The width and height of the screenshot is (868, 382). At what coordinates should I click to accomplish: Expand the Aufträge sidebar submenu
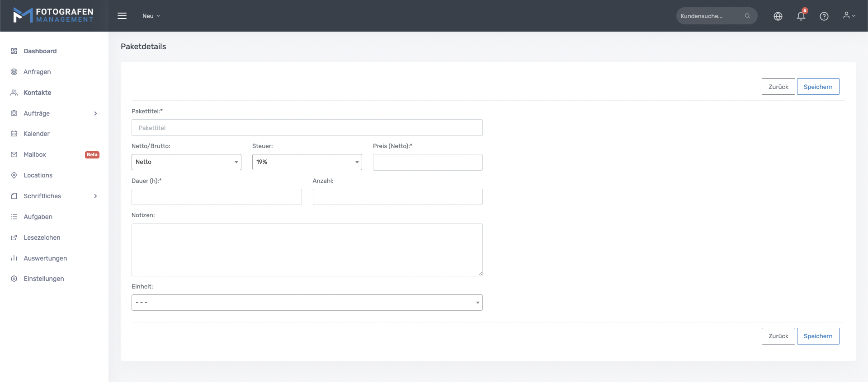click(x=95, y=113)
